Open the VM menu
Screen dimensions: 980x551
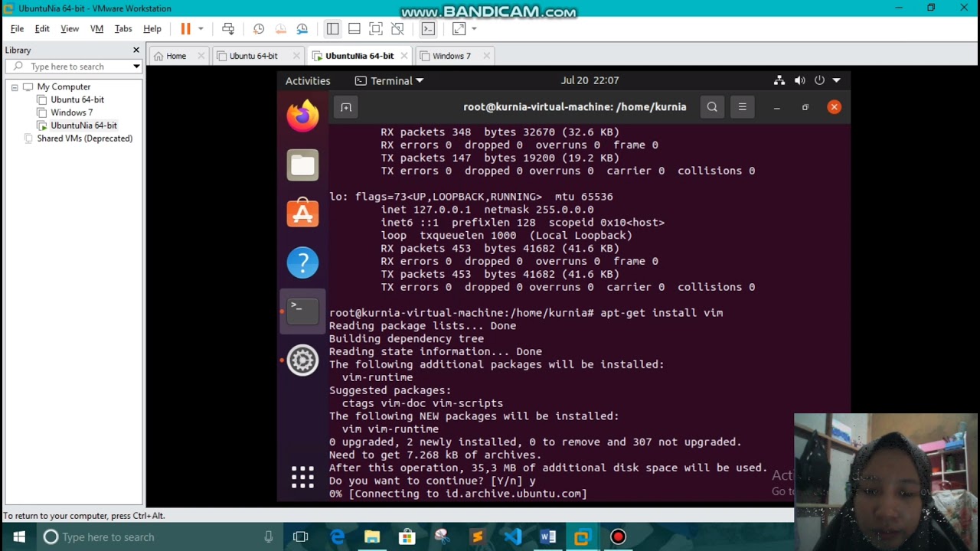click(x=96, y=28)
